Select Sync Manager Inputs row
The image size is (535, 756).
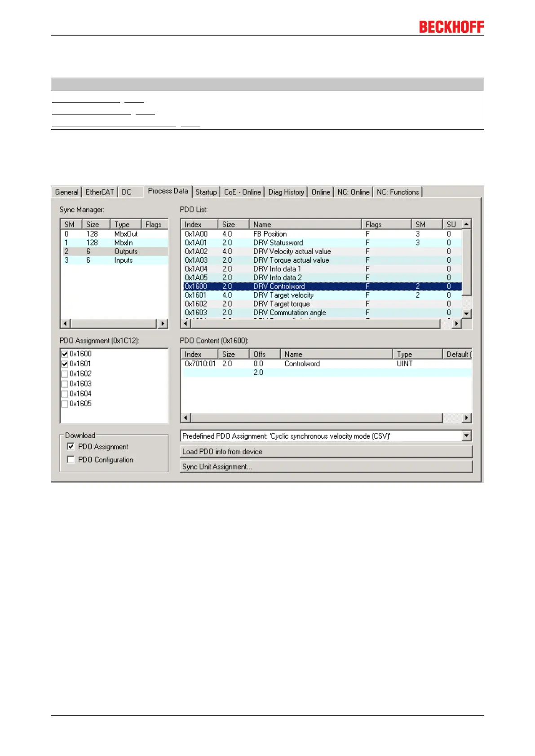114,260
